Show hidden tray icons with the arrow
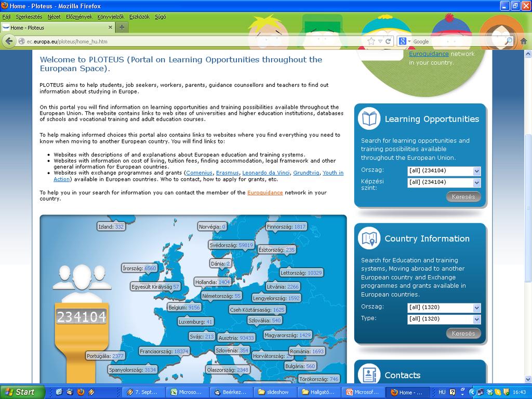The width and height of the screenshot is (532, 399). point(472,392)
